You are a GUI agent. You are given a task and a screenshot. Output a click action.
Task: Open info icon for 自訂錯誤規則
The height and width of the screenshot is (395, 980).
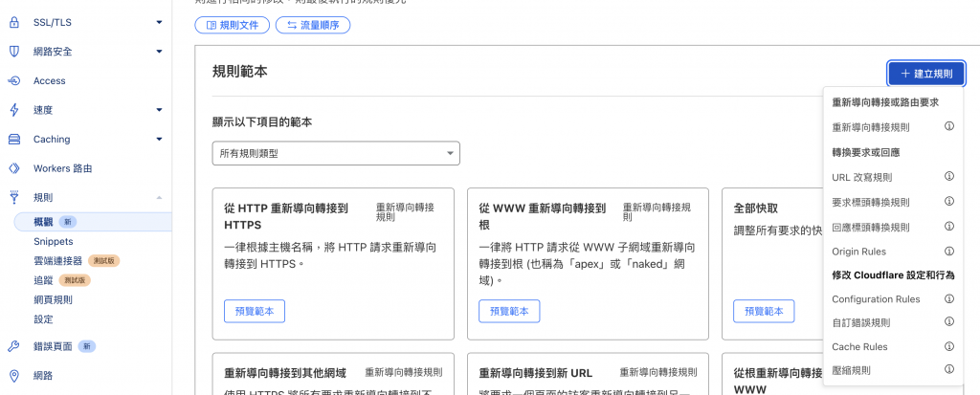click(x=948, y=322)
